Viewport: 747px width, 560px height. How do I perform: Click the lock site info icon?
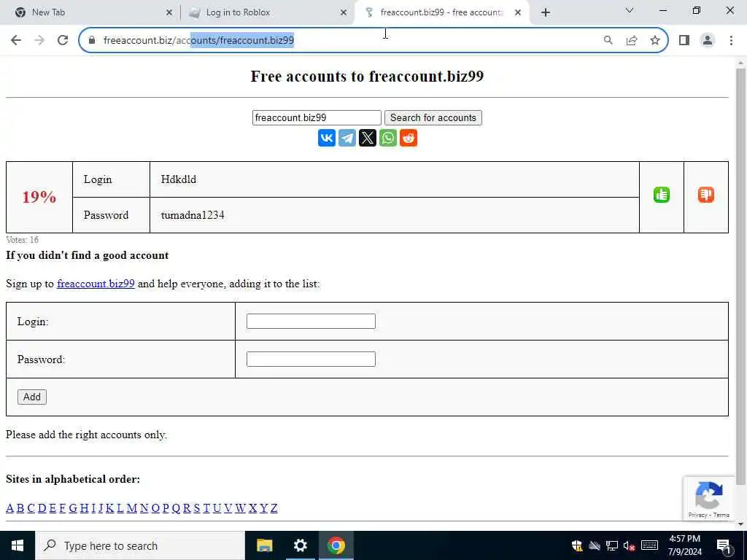point(92,40)
